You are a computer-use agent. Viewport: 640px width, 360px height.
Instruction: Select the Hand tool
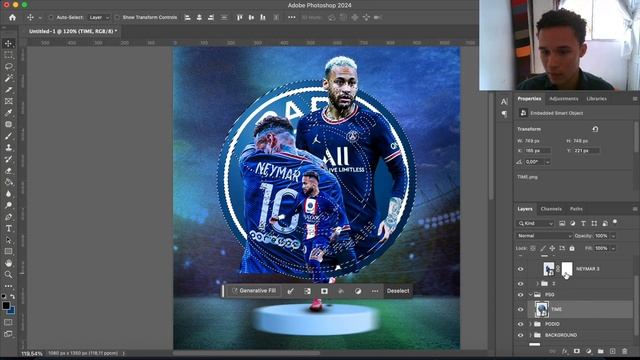point(9,263)
